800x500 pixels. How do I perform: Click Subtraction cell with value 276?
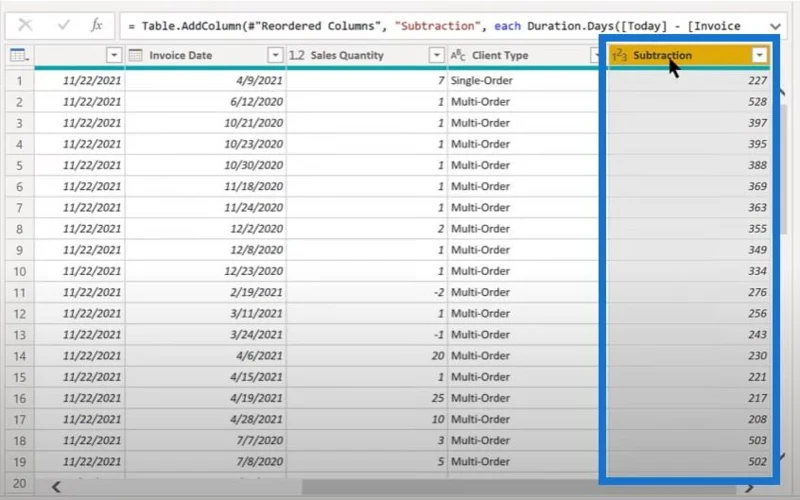click(689, 292)
